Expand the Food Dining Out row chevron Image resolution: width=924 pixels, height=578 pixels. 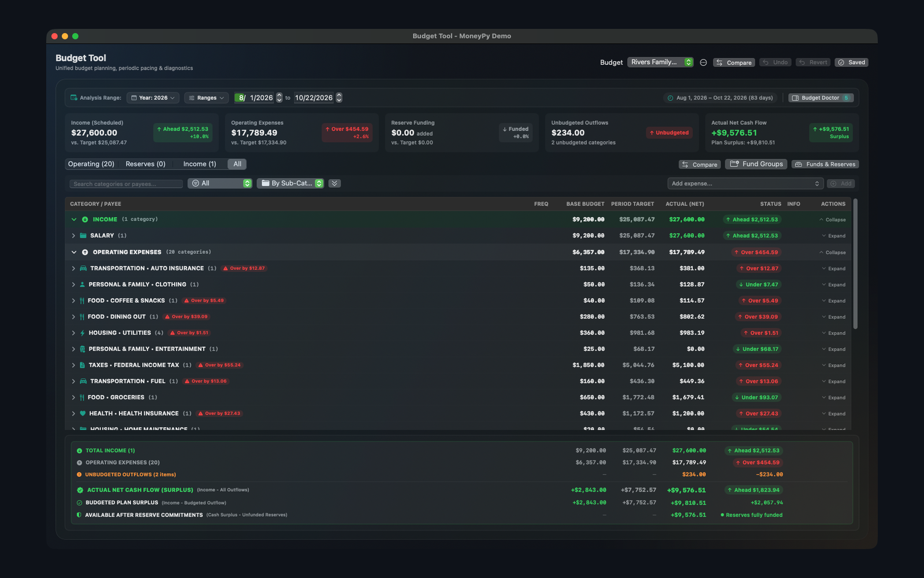coord(73,317)
